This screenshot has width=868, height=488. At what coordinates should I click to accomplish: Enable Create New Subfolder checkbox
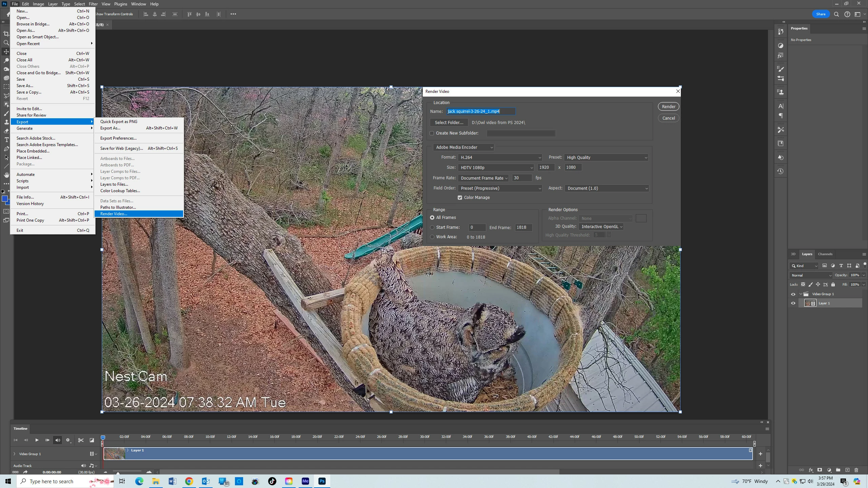(432, 133)
